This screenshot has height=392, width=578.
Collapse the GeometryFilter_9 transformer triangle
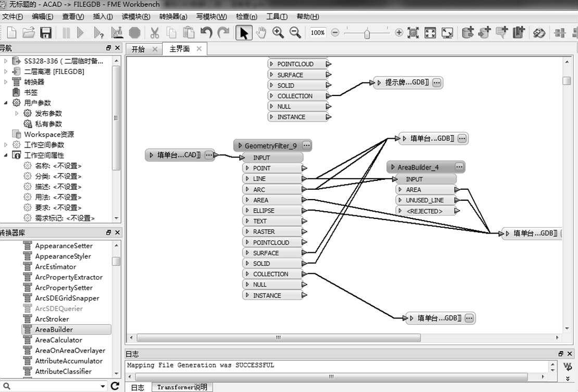pyautogui.click(x=240, y=146)
